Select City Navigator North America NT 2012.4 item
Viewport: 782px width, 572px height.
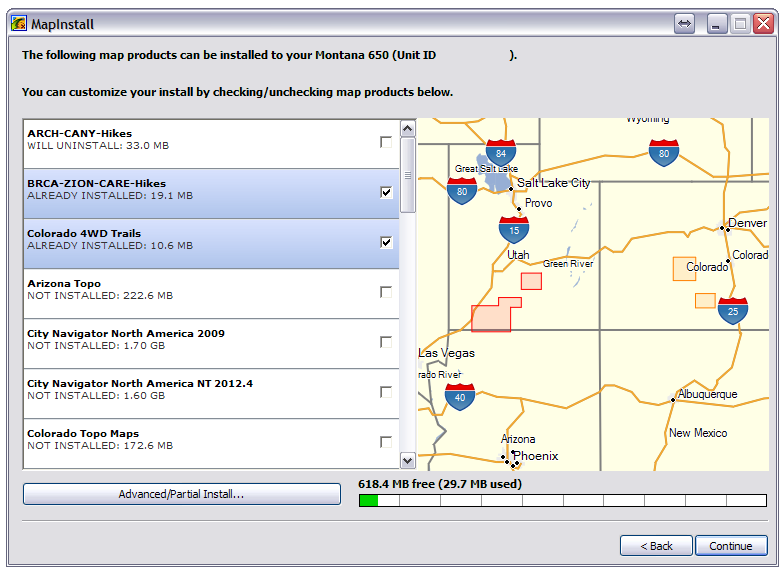tap(200, 389)
